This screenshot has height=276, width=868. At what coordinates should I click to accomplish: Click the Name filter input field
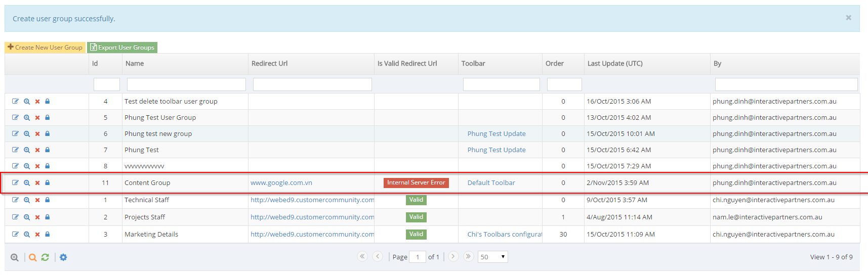(x=186, y=84)
